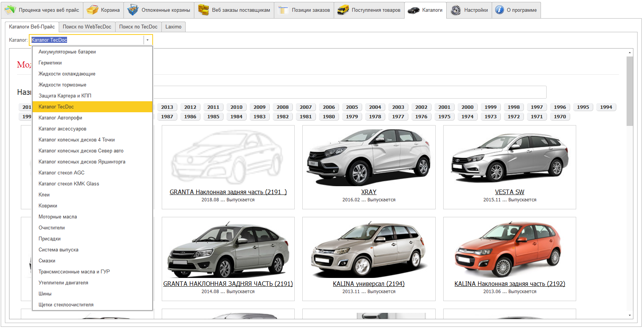Open the Поиск по TecDoc subtab
This screenshot has height=328, width=644.
[x=138, y=27]
